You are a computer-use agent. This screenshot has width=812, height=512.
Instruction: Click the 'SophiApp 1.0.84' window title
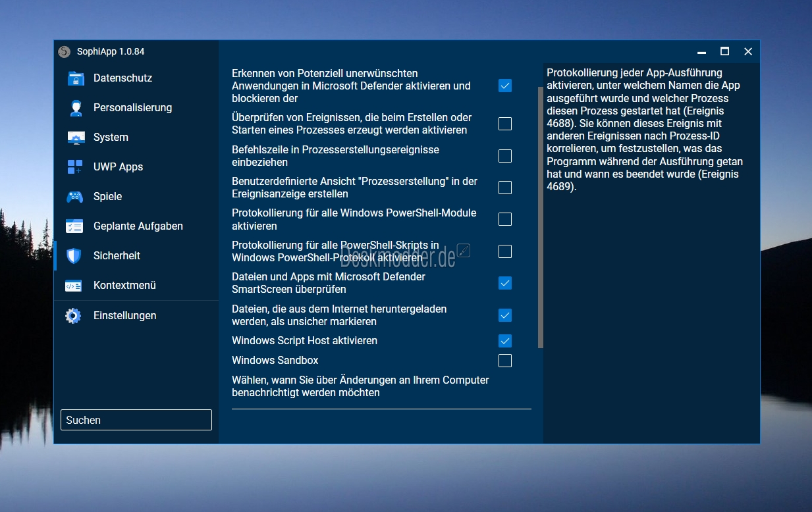point(111,51)
